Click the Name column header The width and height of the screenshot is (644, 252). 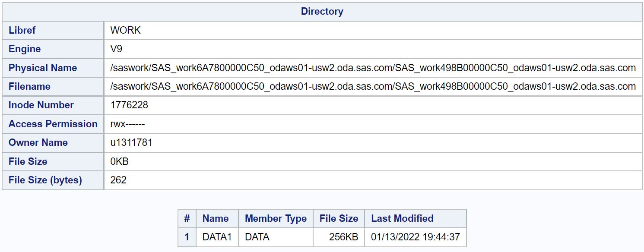click(216, 218)
